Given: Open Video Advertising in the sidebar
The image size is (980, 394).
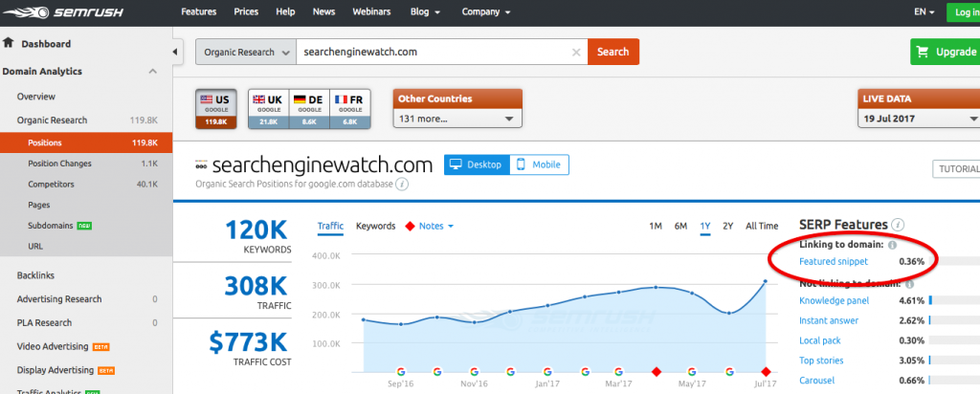Looking at the screenshot, I should click(53, 346).
